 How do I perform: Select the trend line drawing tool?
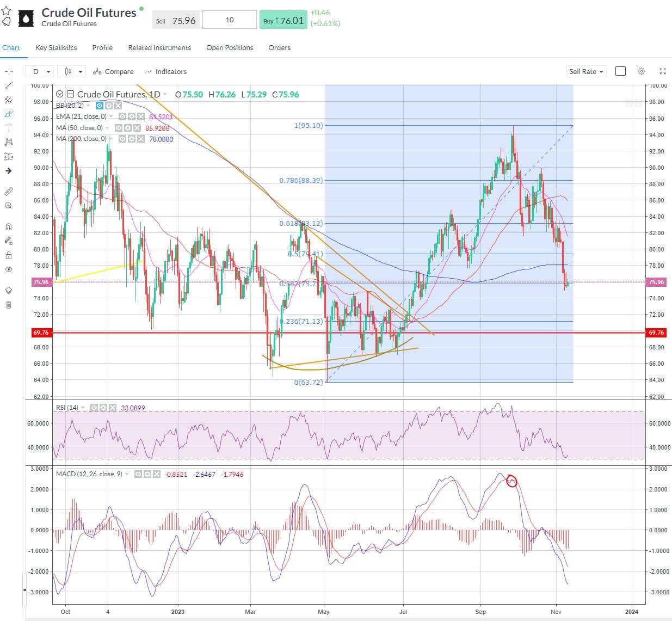pyautogui.click(x=8, y=85)
